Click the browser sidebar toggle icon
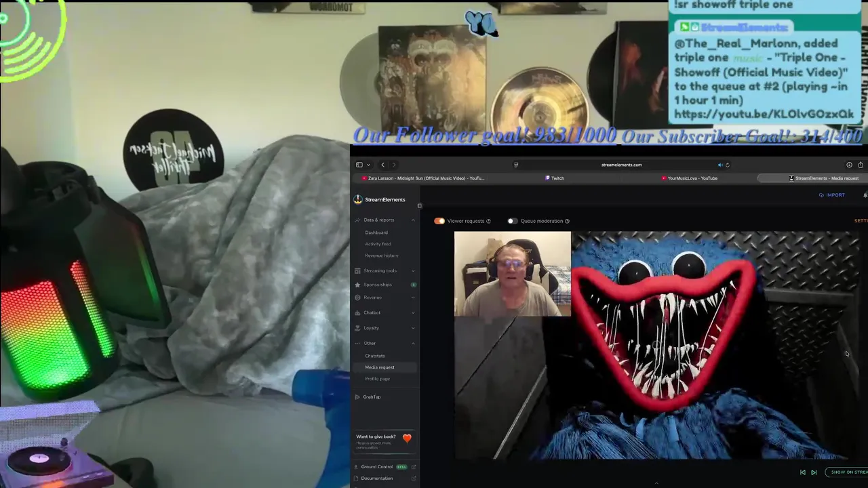The image size is (868, 488). pos(359,165)
